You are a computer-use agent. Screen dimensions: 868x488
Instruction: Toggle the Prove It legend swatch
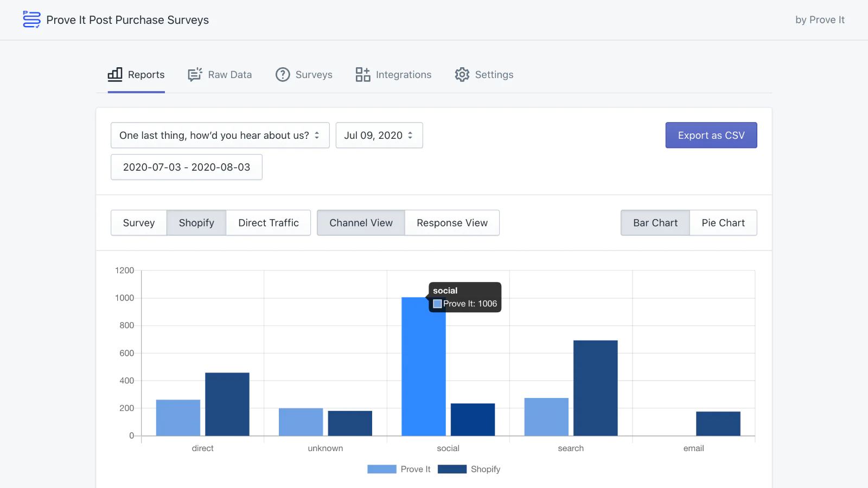click(x=382, y=469)
